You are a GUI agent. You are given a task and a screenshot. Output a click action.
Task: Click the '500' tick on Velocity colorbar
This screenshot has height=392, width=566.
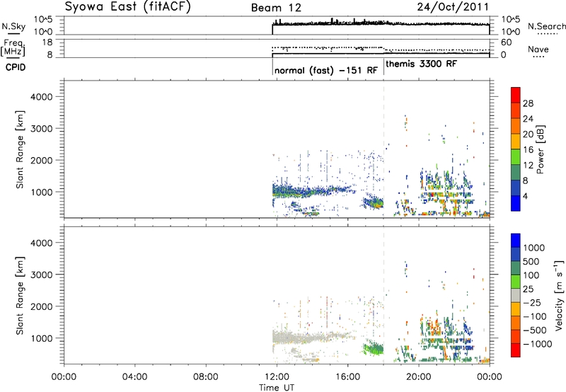click(x=531, y=262)
